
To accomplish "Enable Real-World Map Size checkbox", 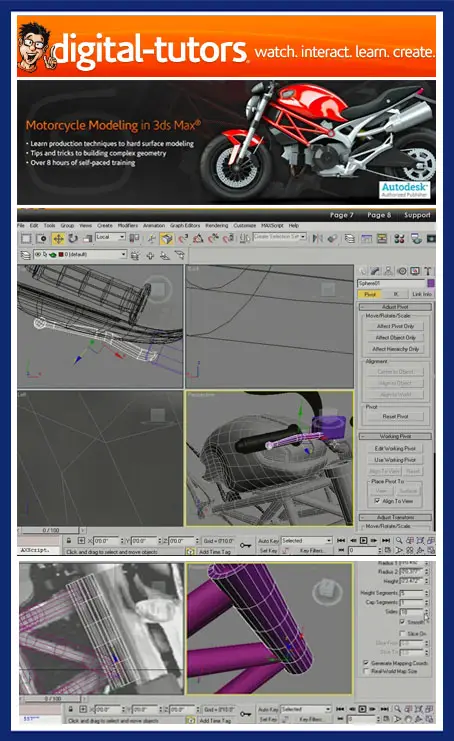I will 366,671.
